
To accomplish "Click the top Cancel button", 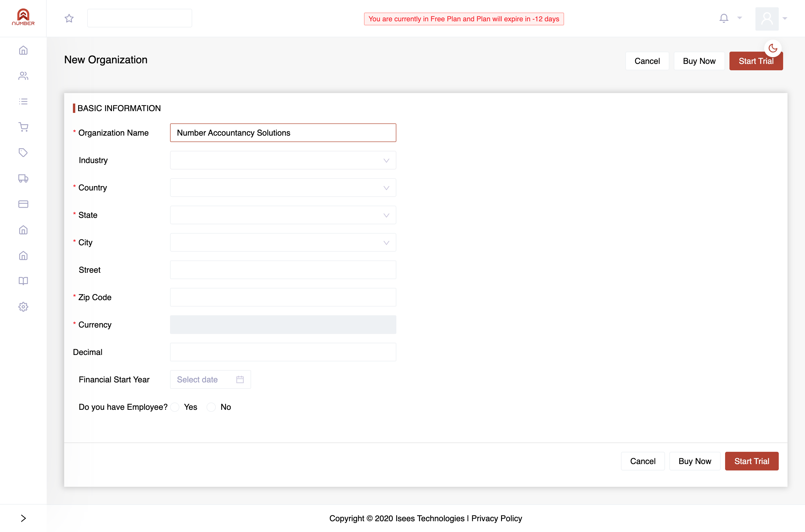I will [647, 61].
